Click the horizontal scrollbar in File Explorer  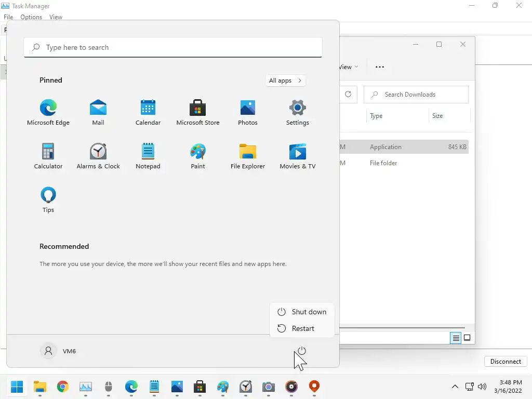click(402, 328)
